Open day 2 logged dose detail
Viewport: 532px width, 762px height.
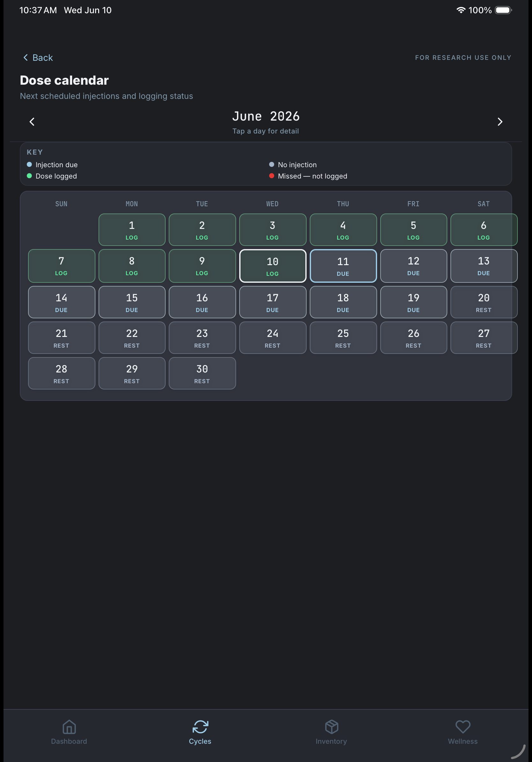(202, 230)
